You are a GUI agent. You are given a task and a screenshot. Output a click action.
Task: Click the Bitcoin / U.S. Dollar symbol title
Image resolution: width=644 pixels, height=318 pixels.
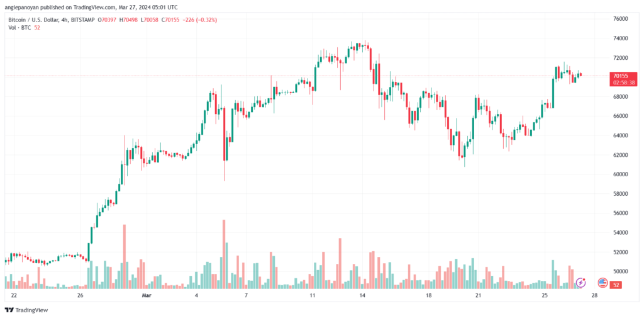(31, 20)
